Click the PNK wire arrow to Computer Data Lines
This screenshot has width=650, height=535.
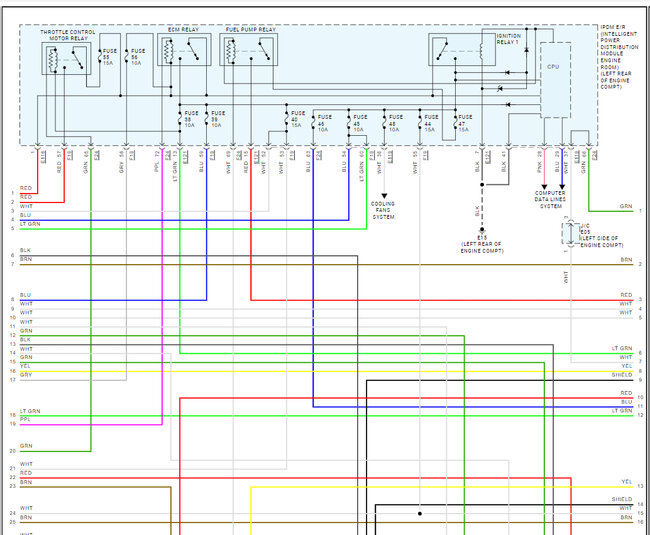point(544,187)
